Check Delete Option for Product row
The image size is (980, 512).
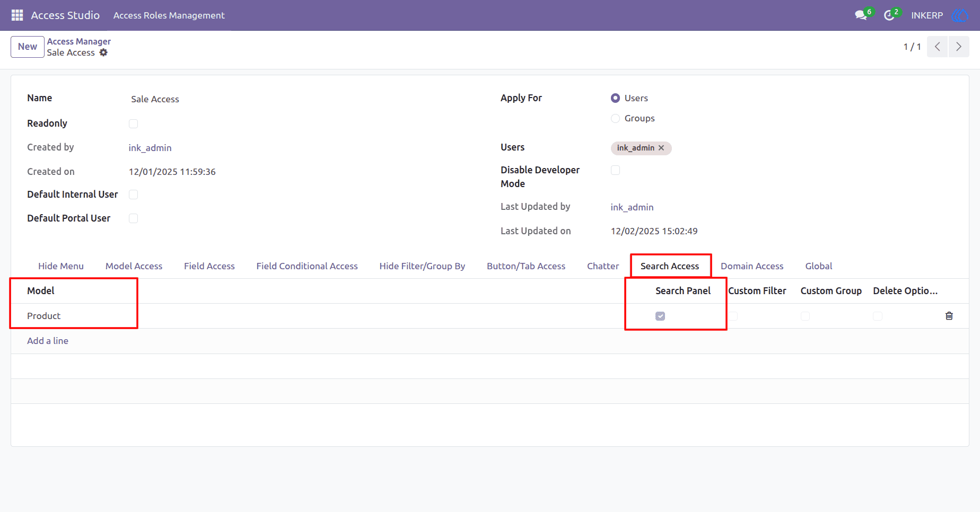[878, 316]
